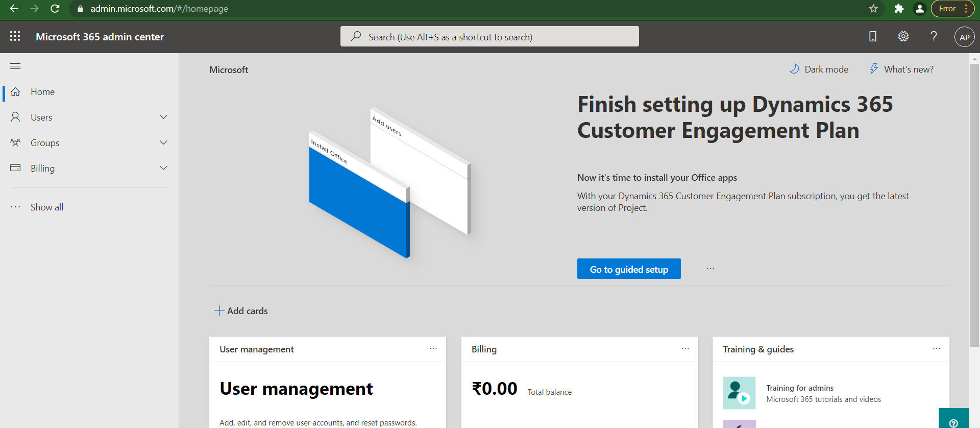The image size is (980, 428).
Task: Open the app launcher waffle icon
Action: click(15, 36)
